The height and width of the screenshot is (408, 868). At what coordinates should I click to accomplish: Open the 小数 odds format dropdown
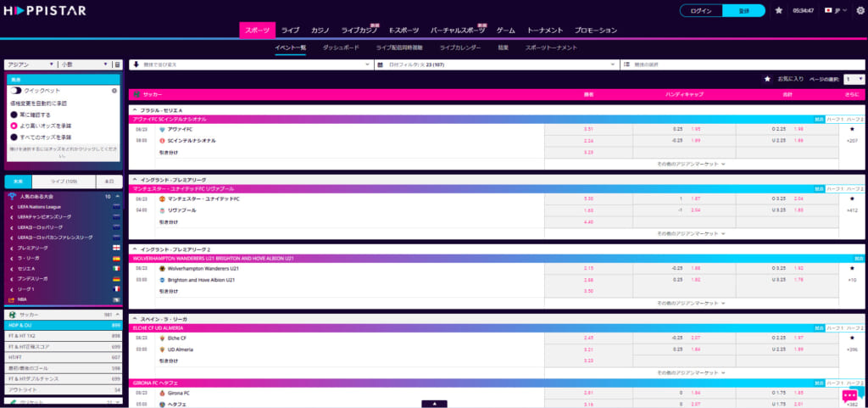tap(85, 64)
